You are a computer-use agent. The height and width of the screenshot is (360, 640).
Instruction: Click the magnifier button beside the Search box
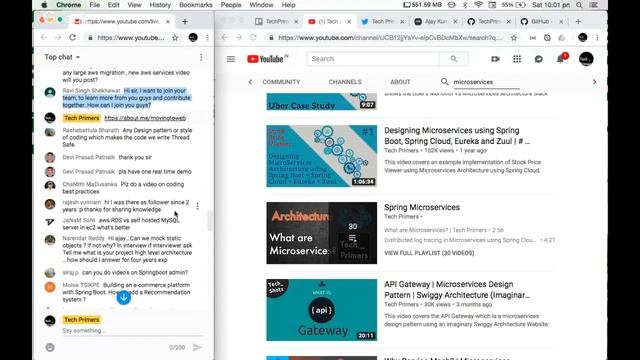(x=453, y=59)
